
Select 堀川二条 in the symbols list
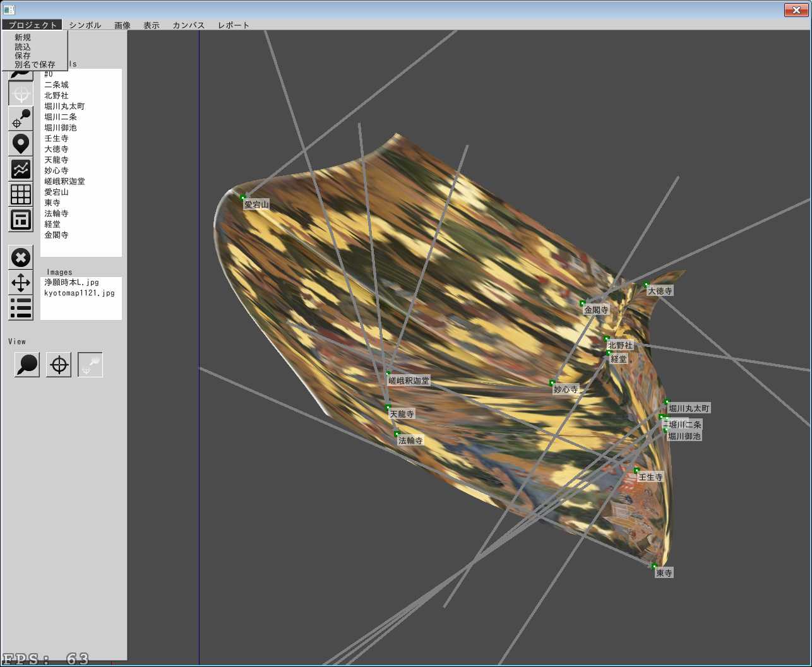(61, 117)
